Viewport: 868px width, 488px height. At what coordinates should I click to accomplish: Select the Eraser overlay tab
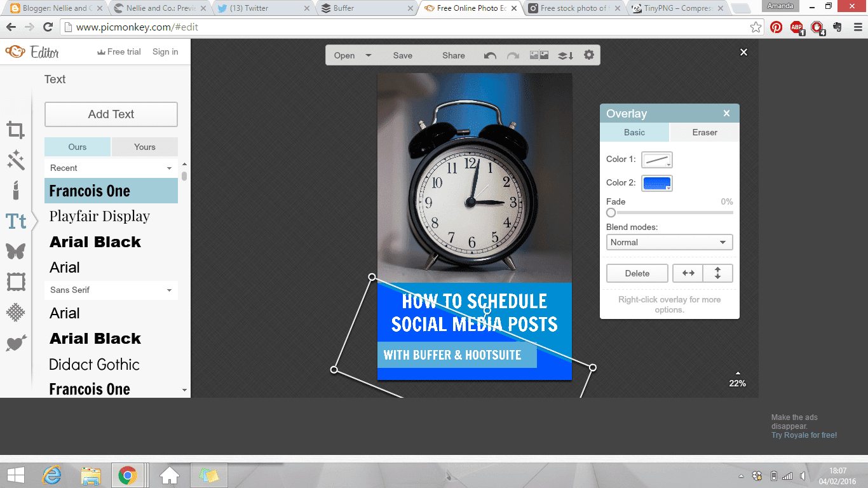[x=705, y=132]
